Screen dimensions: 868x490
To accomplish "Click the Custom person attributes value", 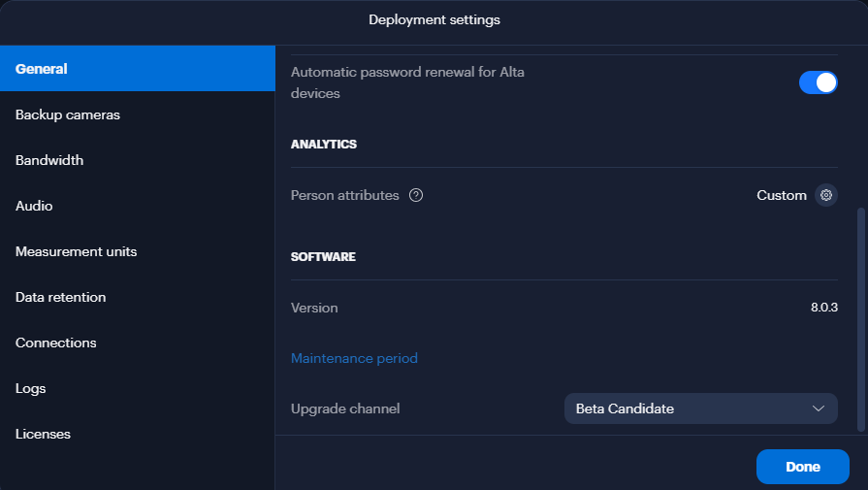I will 782,195.
